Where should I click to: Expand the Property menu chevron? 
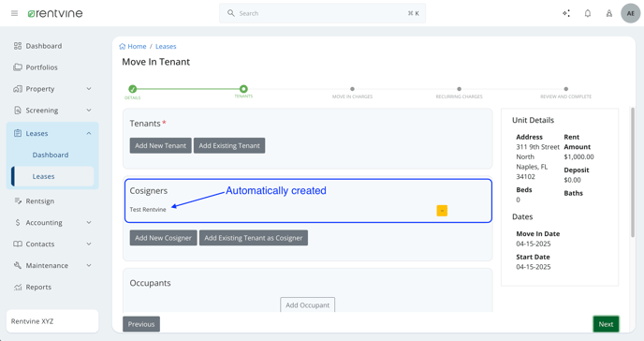click(x=89, y=89)
